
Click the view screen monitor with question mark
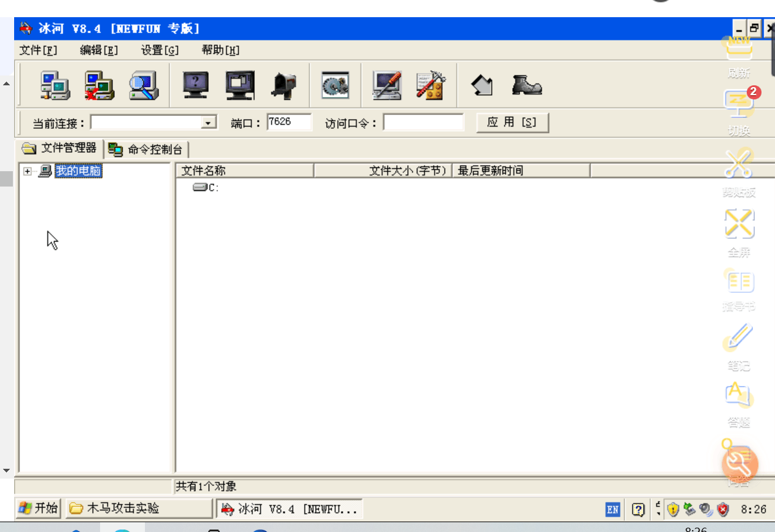tap(196, 85)
